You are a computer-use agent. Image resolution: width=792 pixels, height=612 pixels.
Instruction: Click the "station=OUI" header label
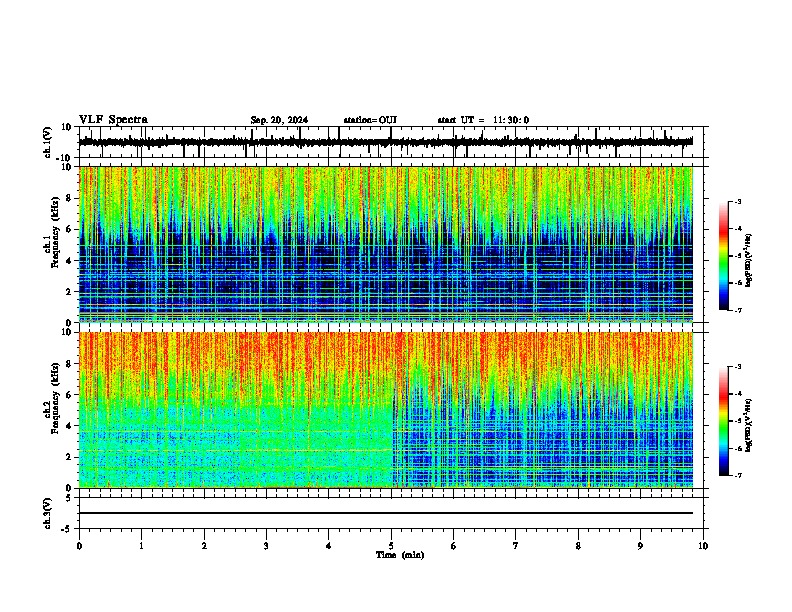coord(370,120)
